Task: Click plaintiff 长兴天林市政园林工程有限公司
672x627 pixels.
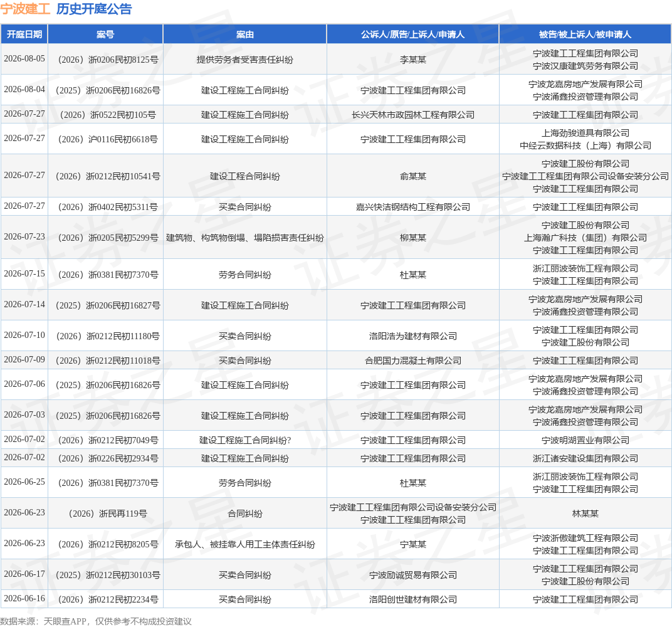Action: [413, 115]
